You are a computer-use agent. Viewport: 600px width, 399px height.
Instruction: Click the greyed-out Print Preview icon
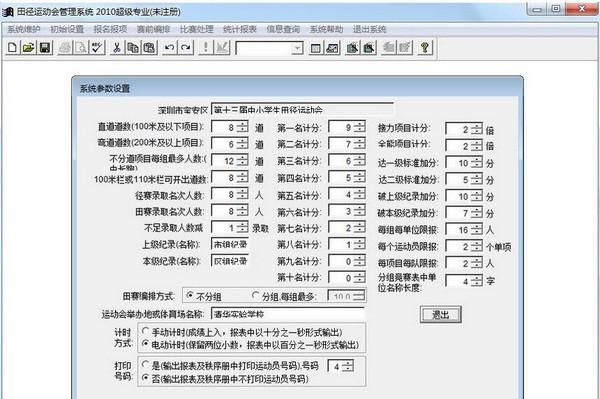pyautogui.click(x=81, y=47)
